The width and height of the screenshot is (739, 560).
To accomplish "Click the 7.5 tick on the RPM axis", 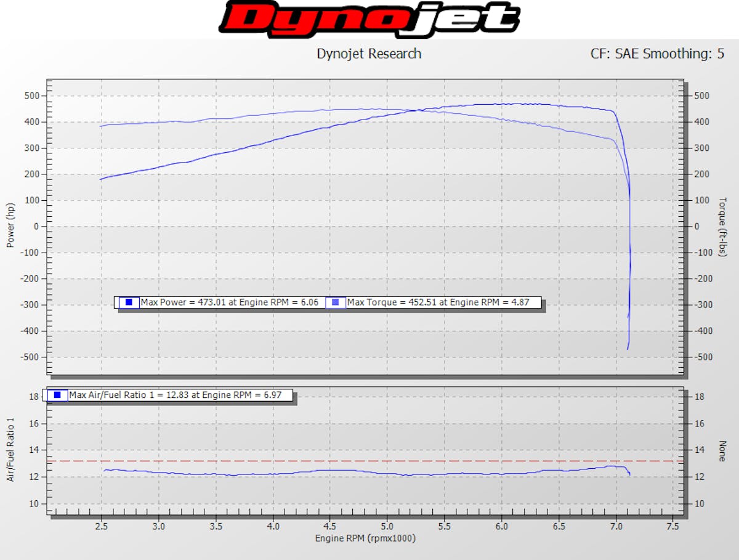I will [672, 527].
